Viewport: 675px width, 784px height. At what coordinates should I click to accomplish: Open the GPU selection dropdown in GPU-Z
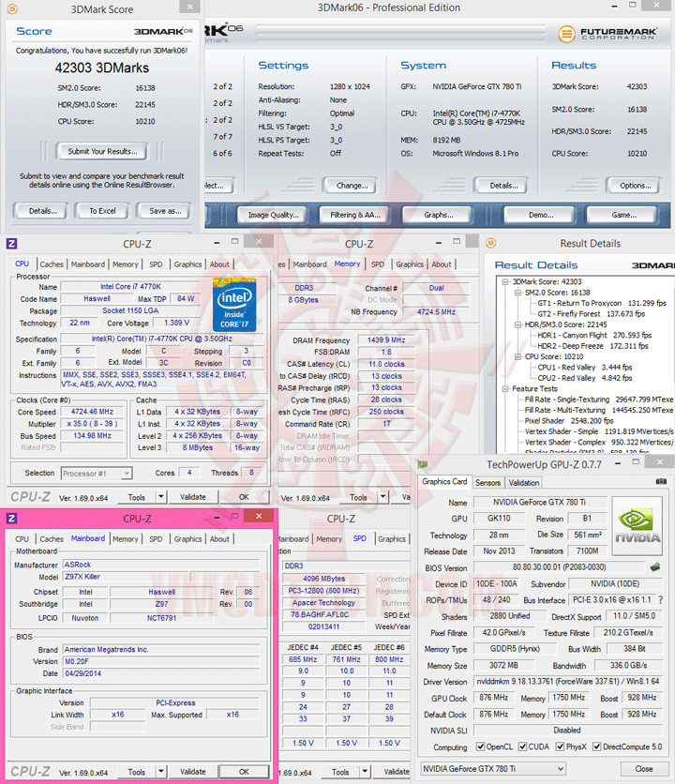coord(493,768)
